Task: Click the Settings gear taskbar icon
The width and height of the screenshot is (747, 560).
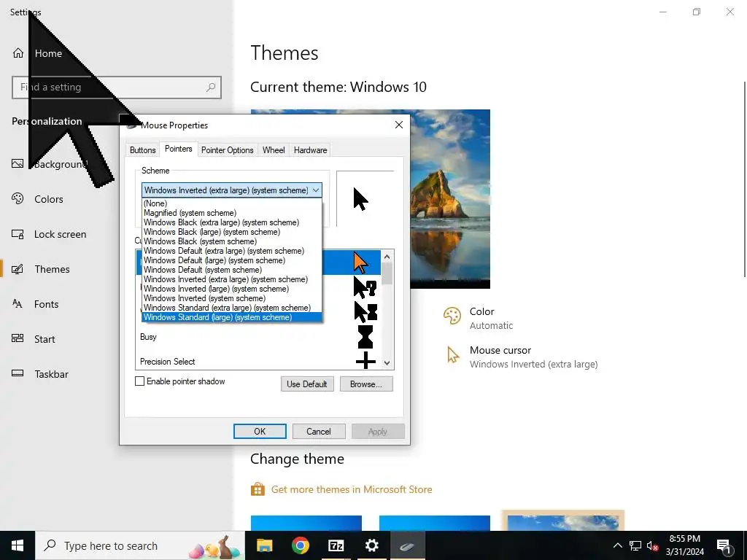Action: pyautogui.click(x=371, y=545)
